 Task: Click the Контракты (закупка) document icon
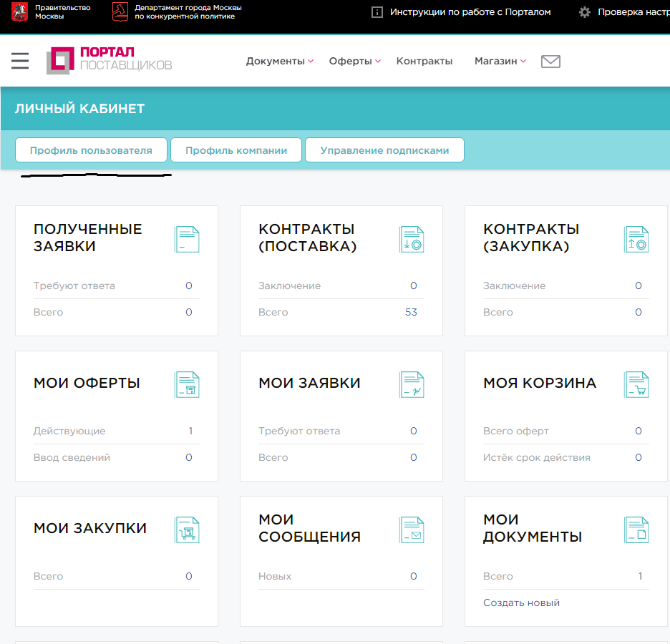pyautogui.click(x=636, y=239)
